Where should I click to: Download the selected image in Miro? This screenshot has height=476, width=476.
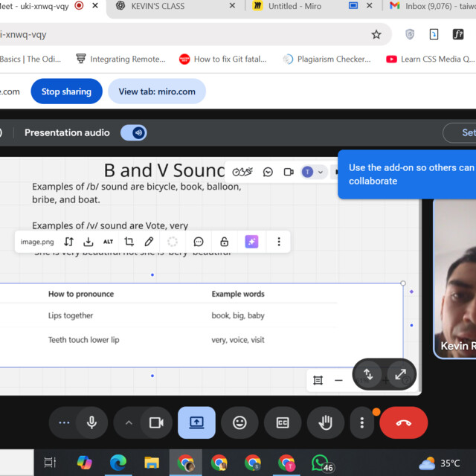(89, 242)
